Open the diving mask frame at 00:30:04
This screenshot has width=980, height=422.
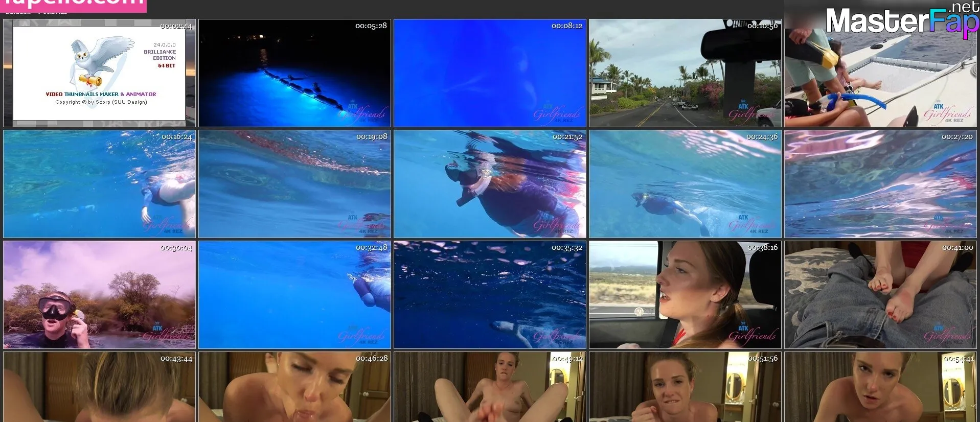tap(99, 295)
